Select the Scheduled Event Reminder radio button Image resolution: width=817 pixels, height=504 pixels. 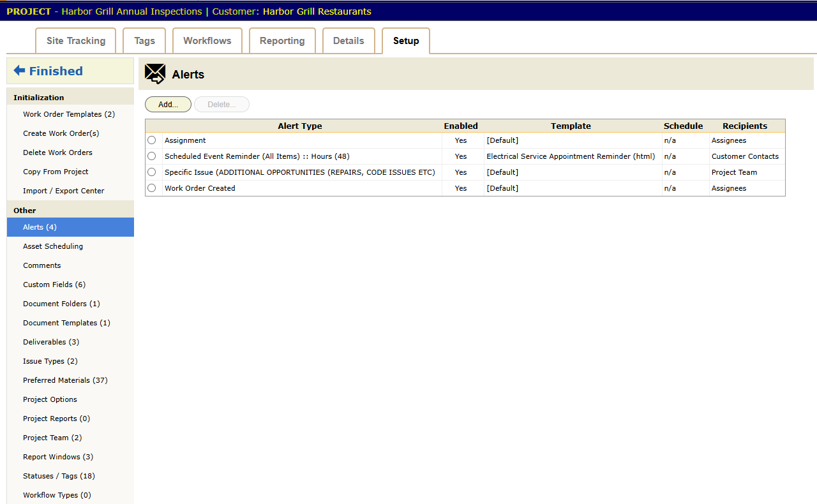point(151,156)
